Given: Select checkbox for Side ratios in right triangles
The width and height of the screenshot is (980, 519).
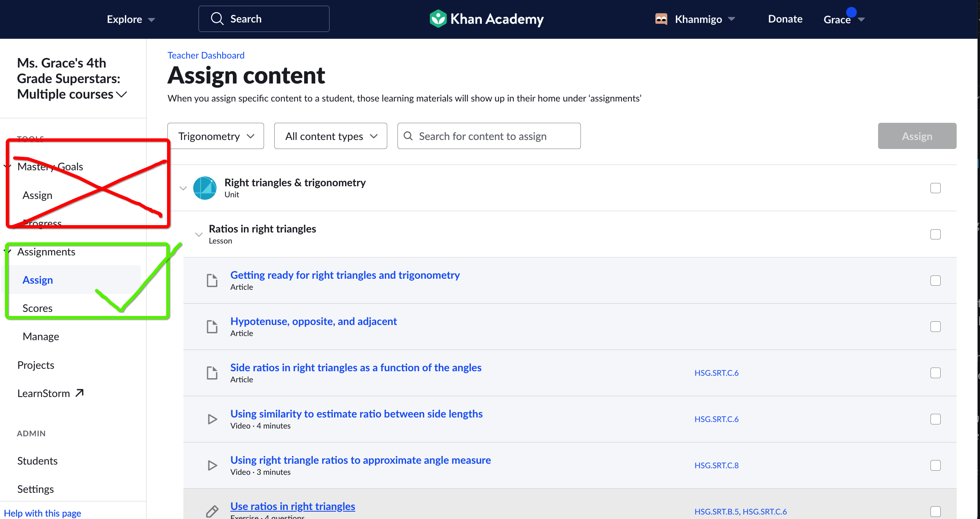Looking at the screenshot, I should [x=935, y=373].
